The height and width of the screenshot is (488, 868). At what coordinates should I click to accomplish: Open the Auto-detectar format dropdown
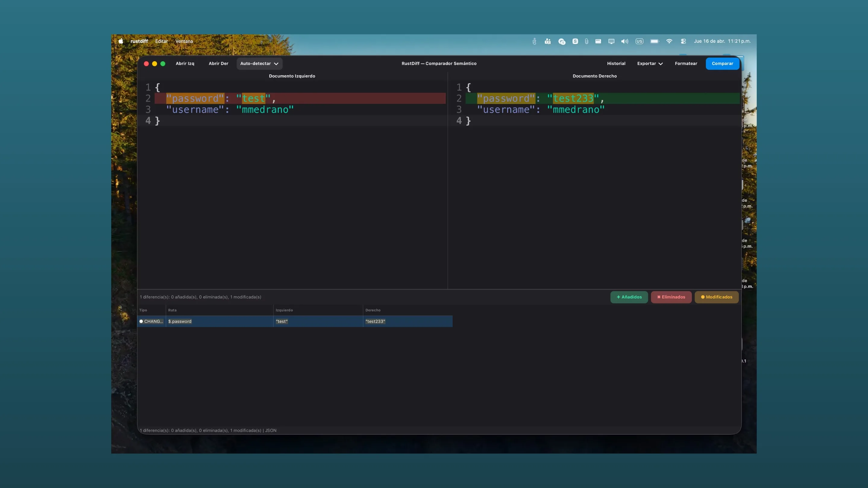coord(259,64)
